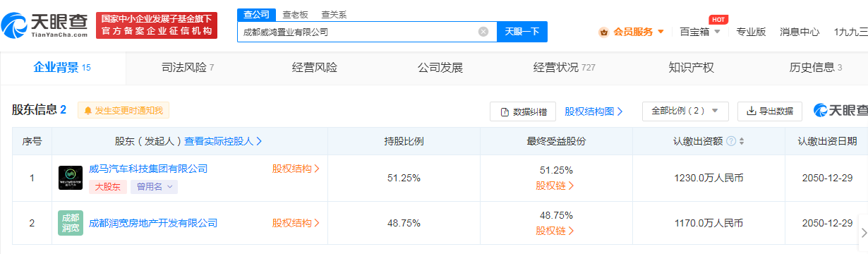Click the 股东信息 section heading
868x254 pixels.
39,110
